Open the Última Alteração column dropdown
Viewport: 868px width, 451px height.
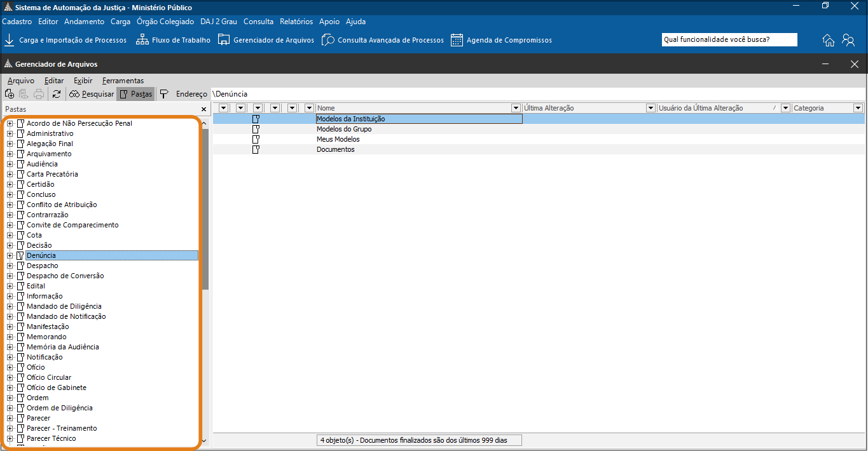point(651,108)
